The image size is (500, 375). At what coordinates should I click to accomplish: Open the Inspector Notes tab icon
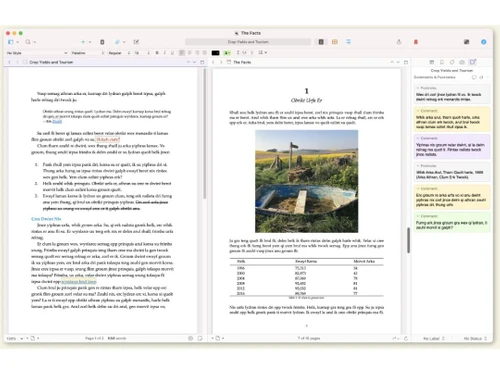tap(432, 62)
